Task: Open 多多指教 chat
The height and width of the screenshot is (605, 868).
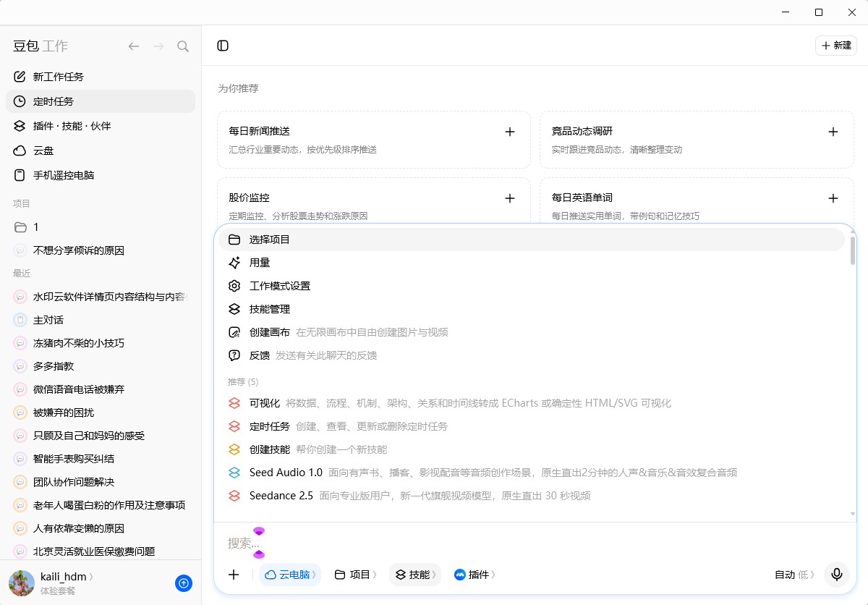Action: [101, 366]
